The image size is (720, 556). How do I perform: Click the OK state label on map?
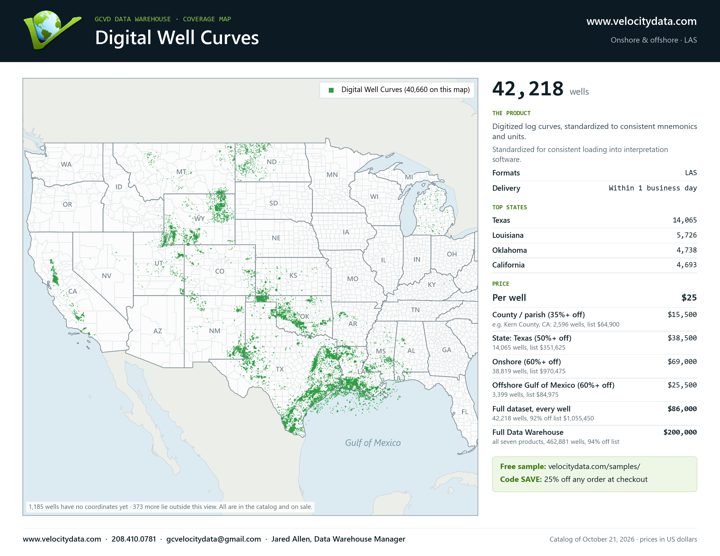coord(304,317)
